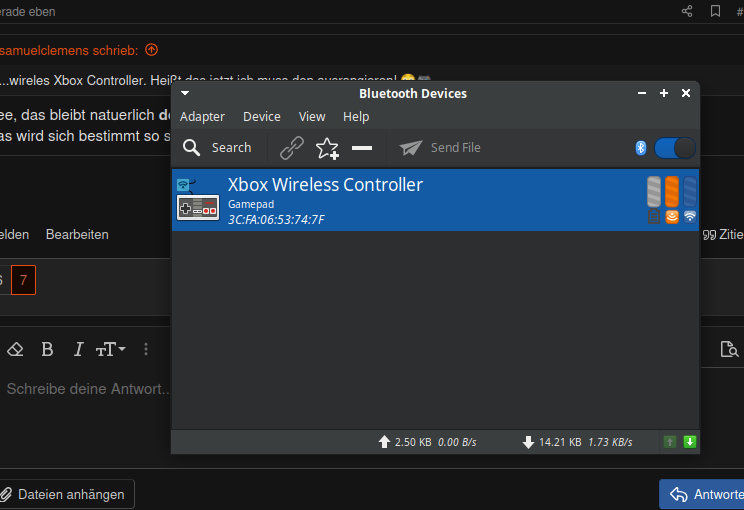Click the grey battery level bar
This screenshot has height=510, width=744.
tap(654, 192)
